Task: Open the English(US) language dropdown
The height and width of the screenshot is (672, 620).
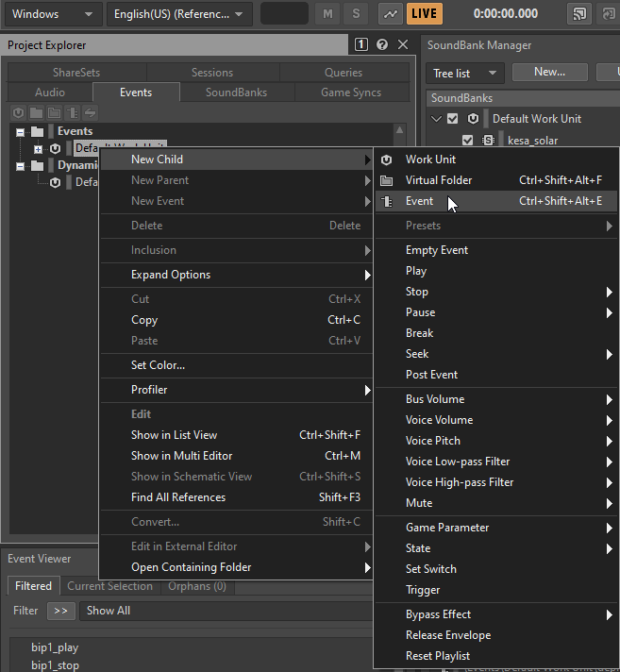Action: tap(177, 14)
